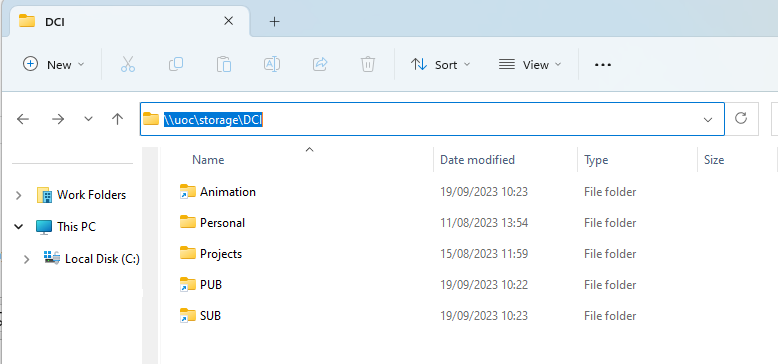Image resolution: width=778 pixels, height=364 pixels.
Task: Open the Sort options dropdown
Action: tap(440, 64)
